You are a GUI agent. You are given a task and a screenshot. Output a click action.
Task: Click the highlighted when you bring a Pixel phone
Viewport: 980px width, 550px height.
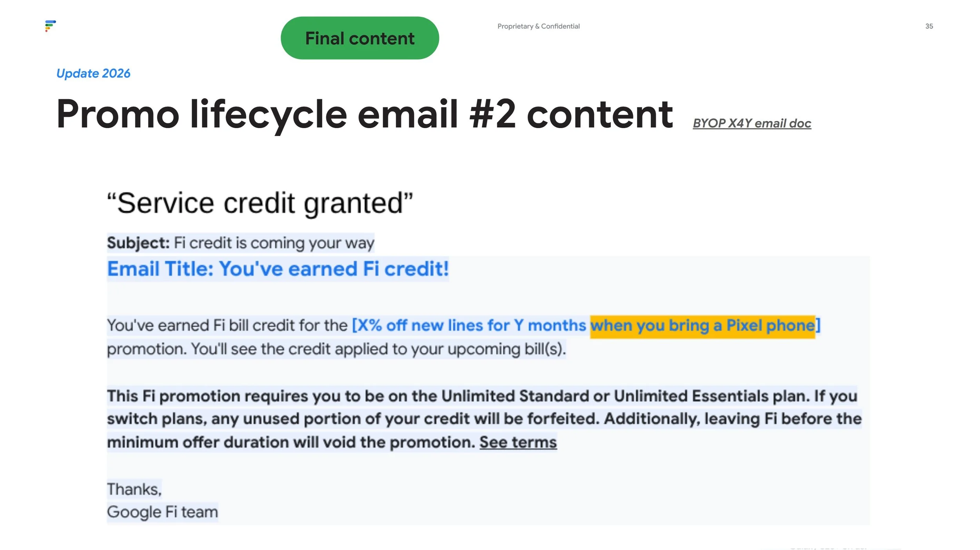click(702, 326)
